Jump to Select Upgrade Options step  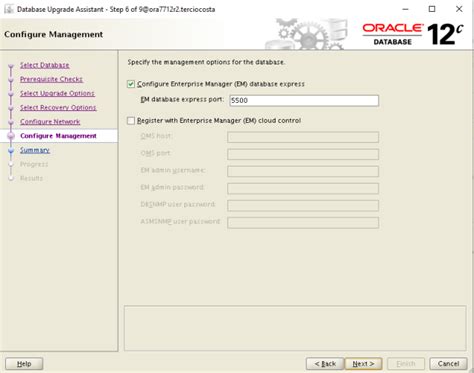click(x=57, y=93)
